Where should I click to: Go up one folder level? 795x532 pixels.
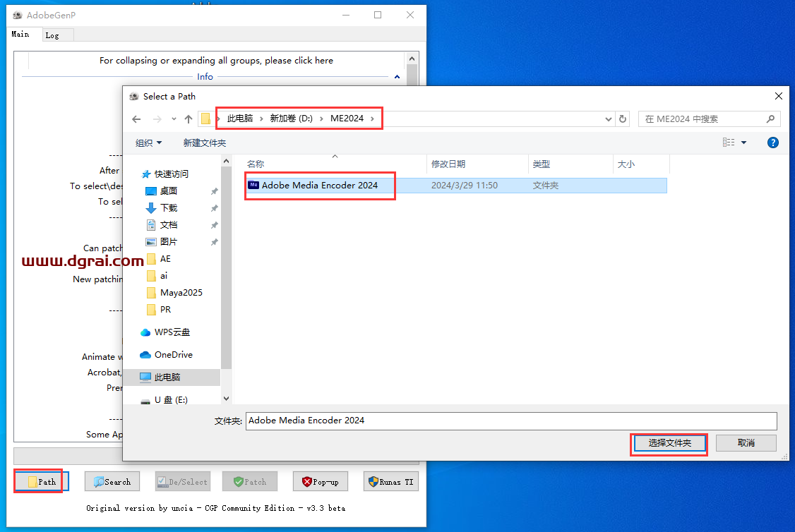click(x=189, y=119)
